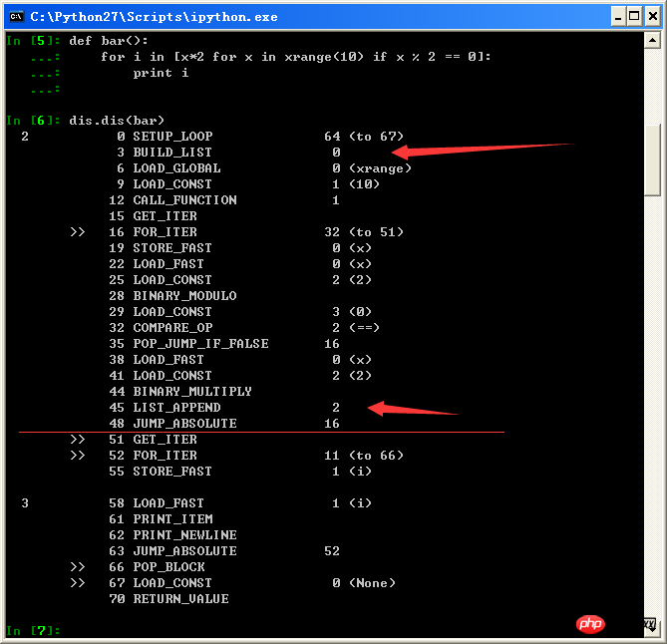Close the ipython.exe console window
The image size is (667, 644).
pos(652,17)
